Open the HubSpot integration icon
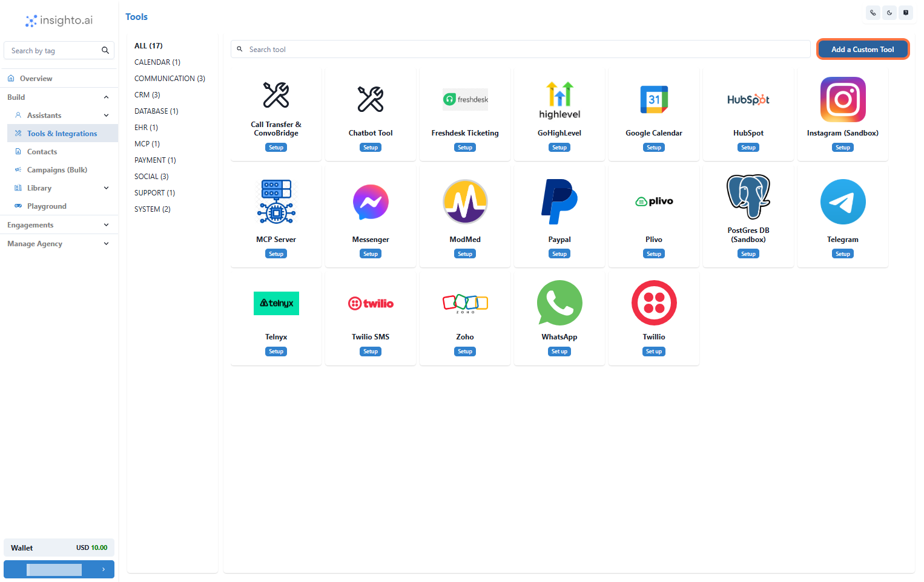 coord(748,99)
